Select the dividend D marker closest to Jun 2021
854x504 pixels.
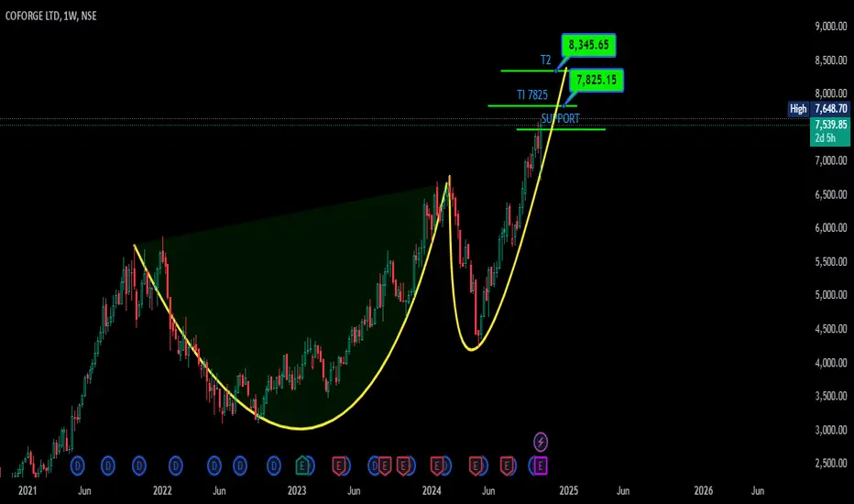78,466
